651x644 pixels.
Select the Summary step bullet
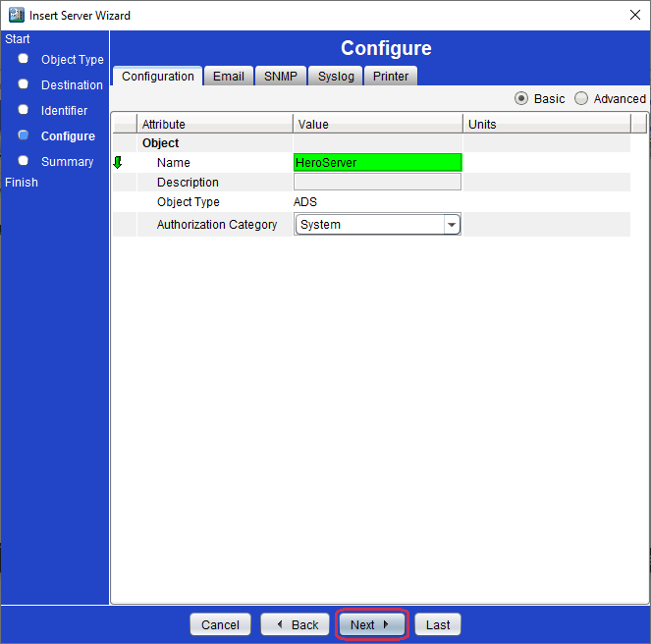point(24,161)
